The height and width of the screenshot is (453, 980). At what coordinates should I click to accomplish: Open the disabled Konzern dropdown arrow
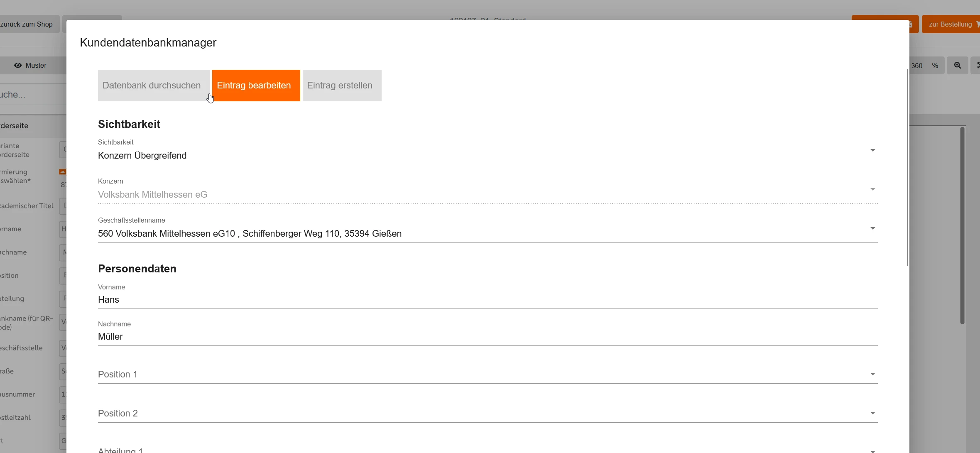pyautogui.click(x=872, y=189)
